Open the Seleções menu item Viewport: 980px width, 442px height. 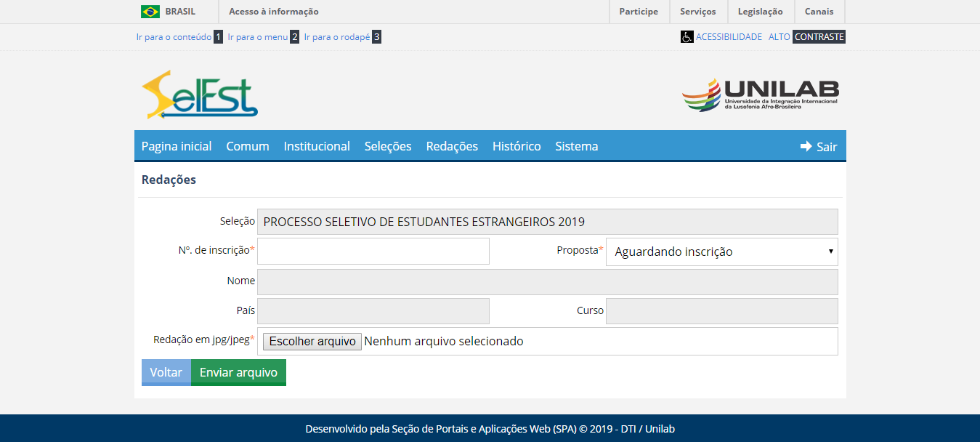[x=387, y=145]
